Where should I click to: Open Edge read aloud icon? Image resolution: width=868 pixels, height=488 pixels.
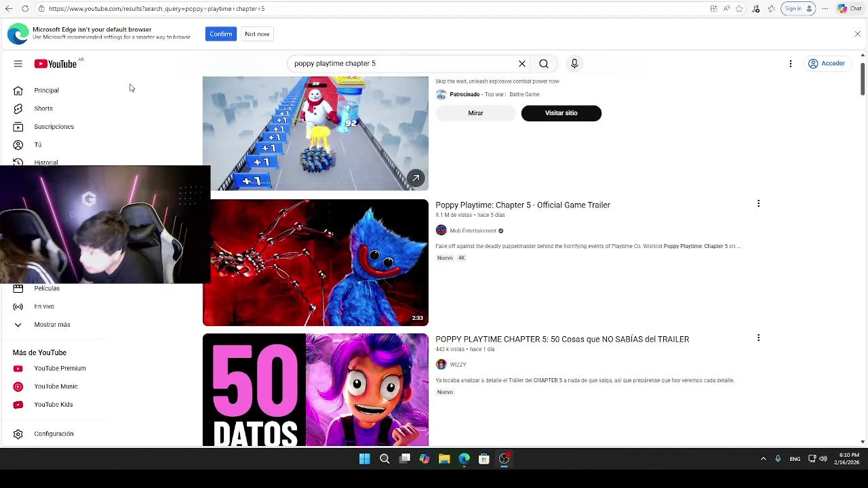pyautogui.click(x=726, y=9)
